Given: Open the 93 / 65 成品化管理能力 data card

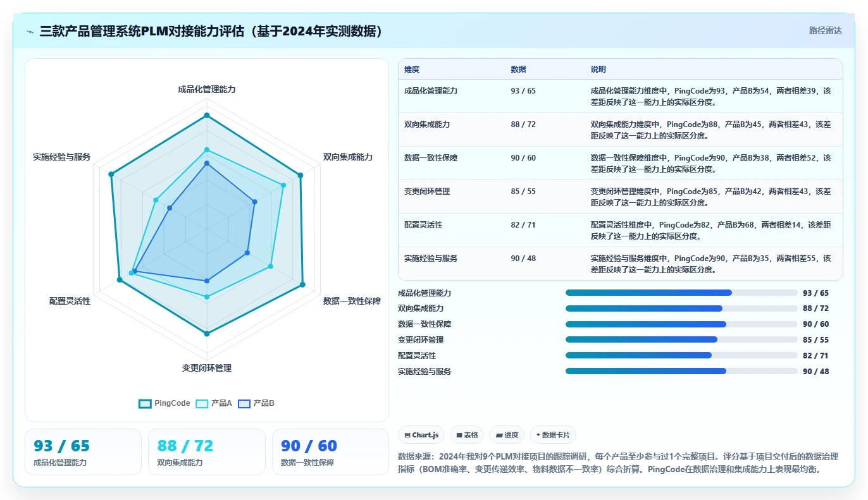Looking at the screenshot, I should (x=83, y=452).
